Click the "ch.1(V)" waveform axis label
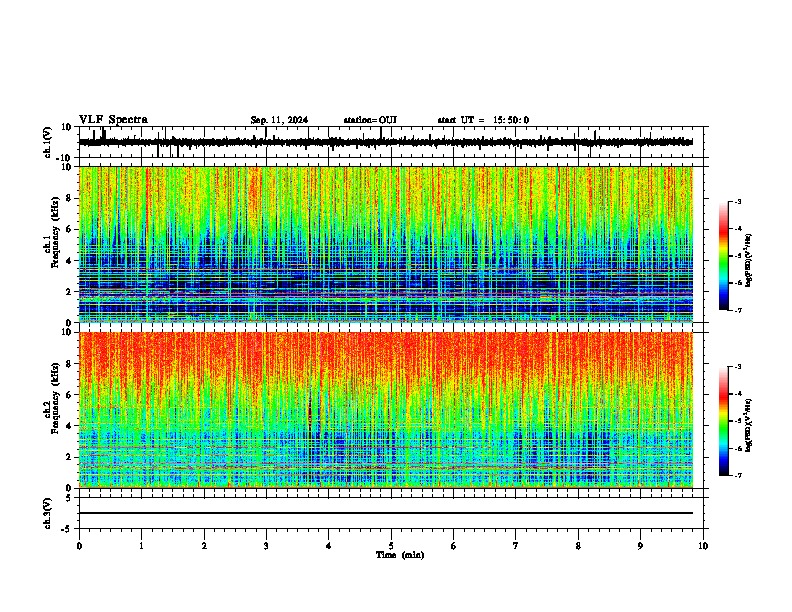The height and width of the screenshot is (612, 792). (x=48, y=142)
